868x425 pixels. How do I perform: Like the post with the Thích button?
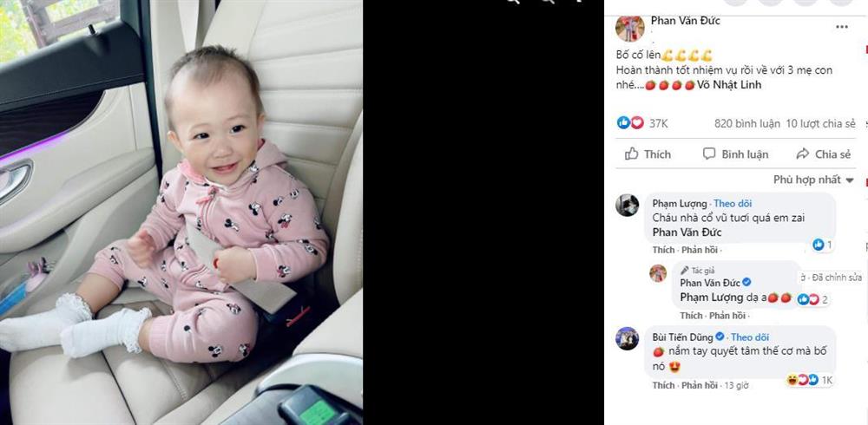(648, 154)
